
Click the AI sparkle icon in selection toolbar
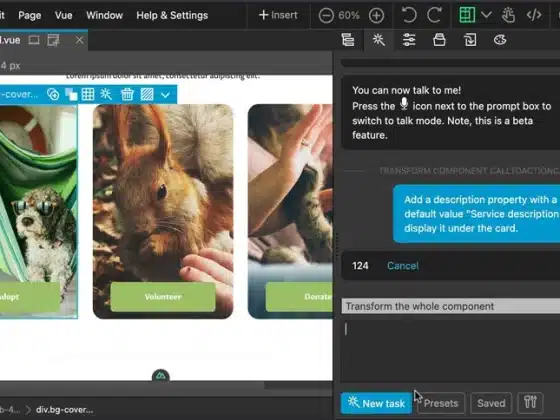(106, 95)
